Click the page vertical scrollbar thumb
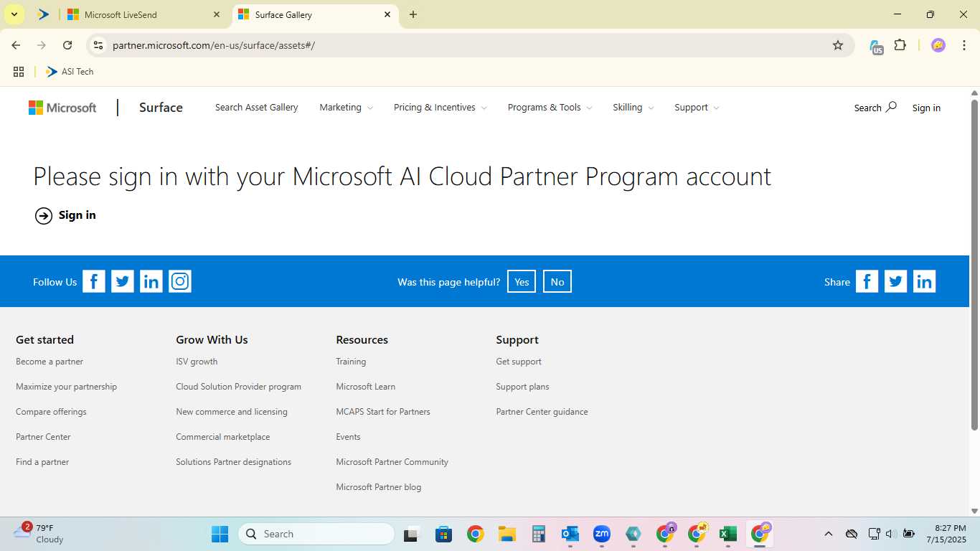Viewport: 980px width, 551px height. [974, 265]
